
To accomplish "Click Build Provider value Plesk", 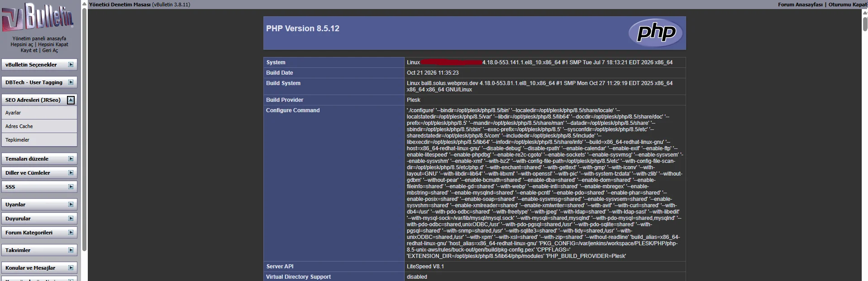I will [413, 100].
